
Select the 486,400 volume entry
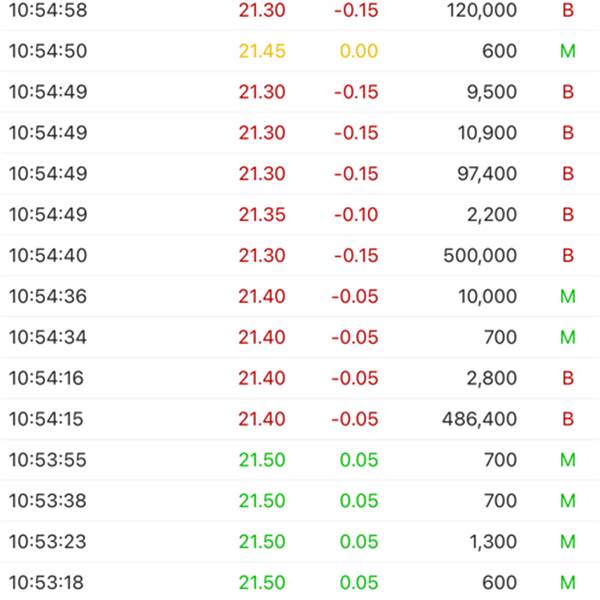point(481,419)
